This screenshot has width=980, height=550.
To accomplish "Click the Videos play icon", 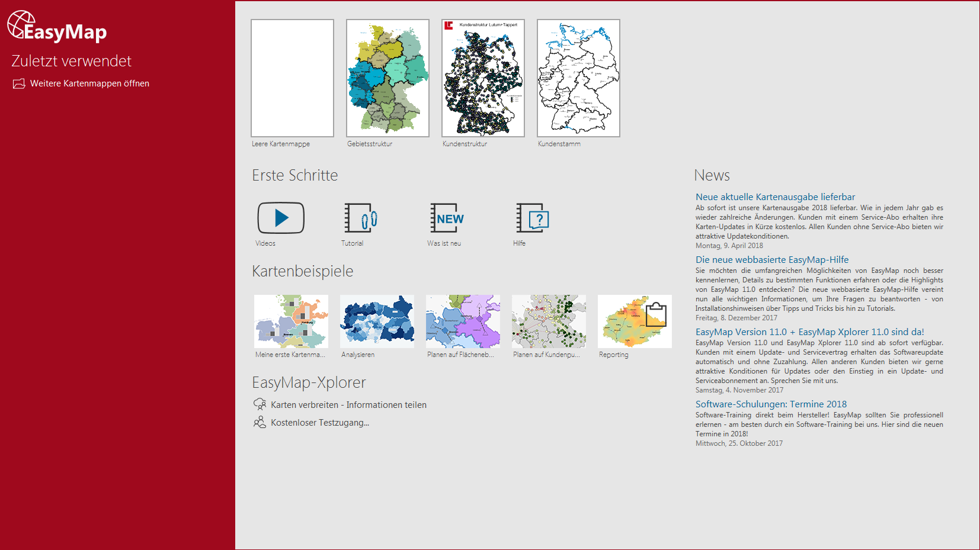I will tap(281, 218).
